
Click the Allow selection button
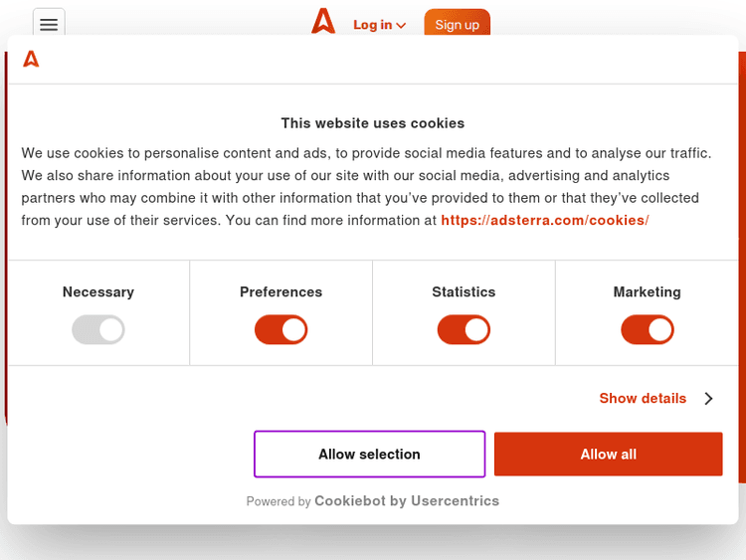click(x=369, y=455)
